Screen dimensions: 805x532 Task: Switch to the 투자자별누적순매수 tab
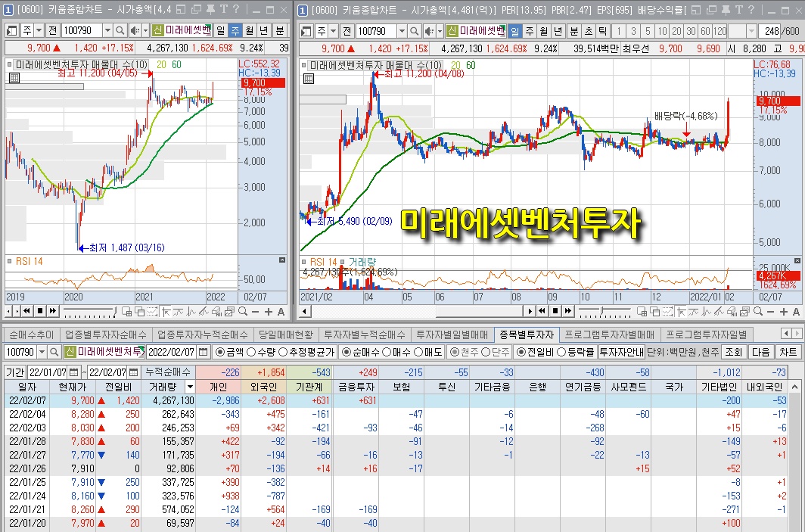coord(364,334)
